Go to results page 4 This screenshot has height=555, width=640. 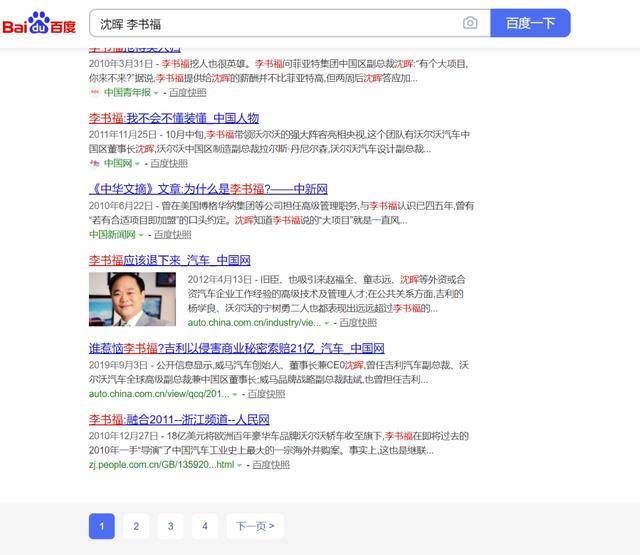pyautogui.click(x=205, y=526)
